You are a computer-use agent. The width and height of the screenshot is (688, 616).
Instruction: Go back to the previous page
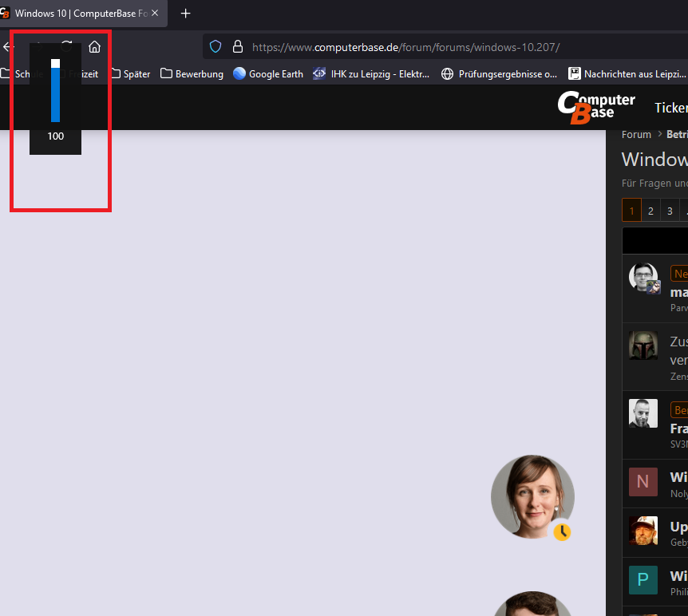click(8, 46)
